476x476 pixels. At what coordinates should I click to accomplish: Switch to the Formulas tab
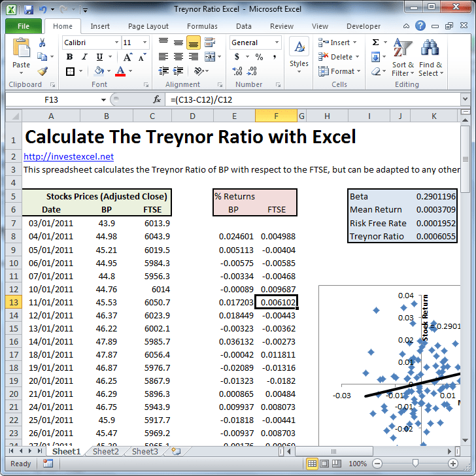(202, 26)
